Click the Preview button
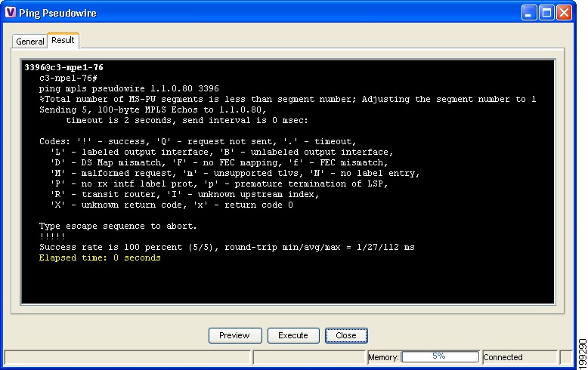The height and width of the screenshot is (370, 588). [x=235, y=335]
